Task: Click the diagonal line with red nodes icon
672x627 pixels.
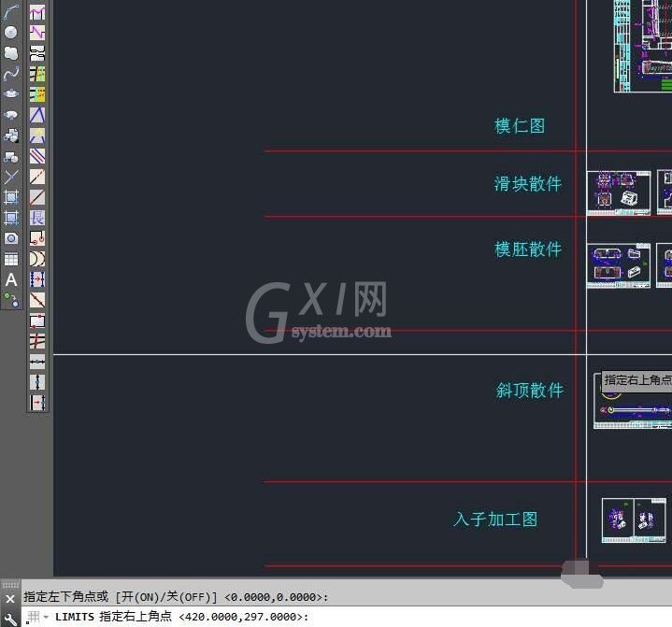Action: pyautogui.click(x=37, y=300)
